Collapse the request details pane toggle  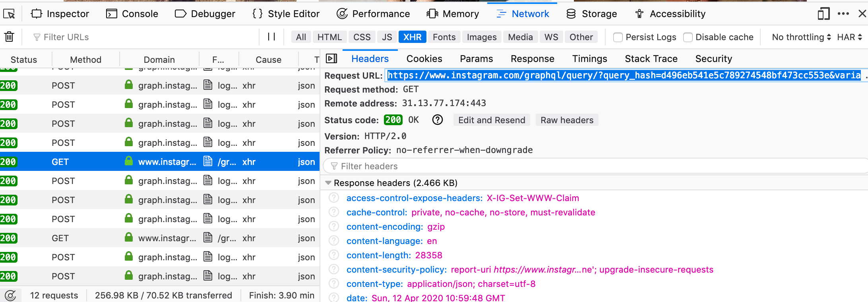[x=331, y=59]
